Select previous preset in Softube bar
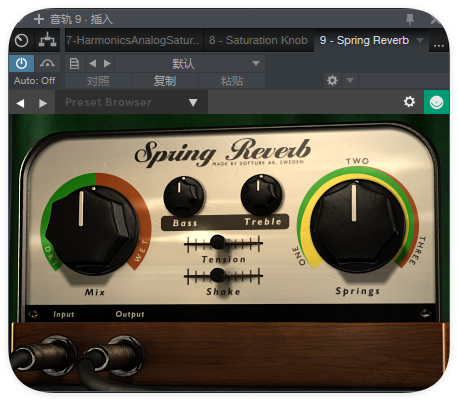The width and height of the screenshot is (458, 401). point(20,103)
